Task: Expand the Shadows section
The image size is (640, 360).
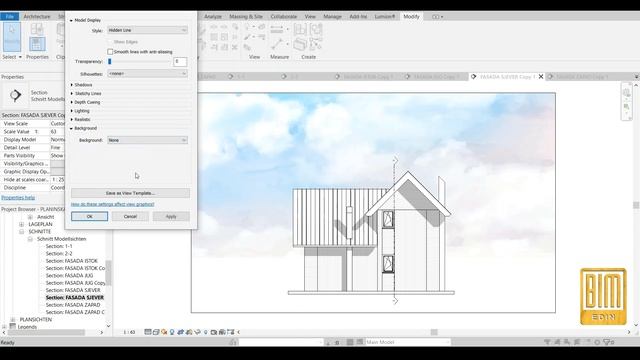Action: coord(71,85)
